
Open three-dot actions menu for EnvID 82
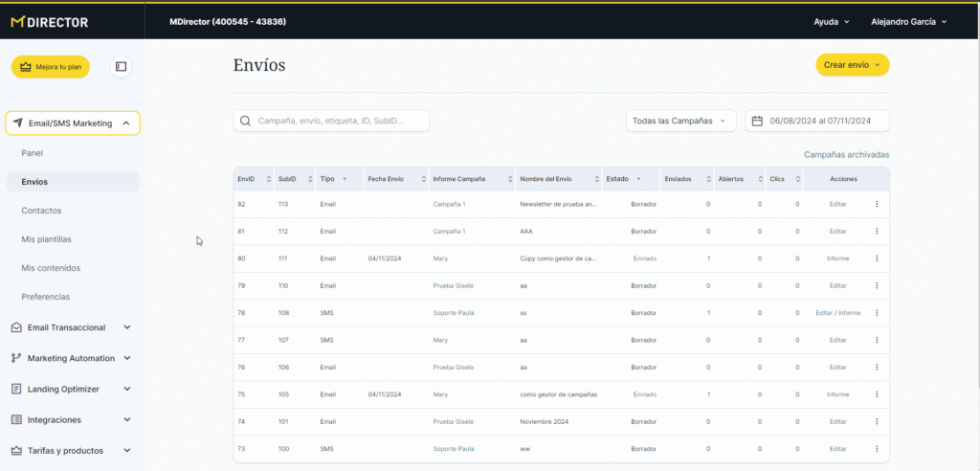877,204
